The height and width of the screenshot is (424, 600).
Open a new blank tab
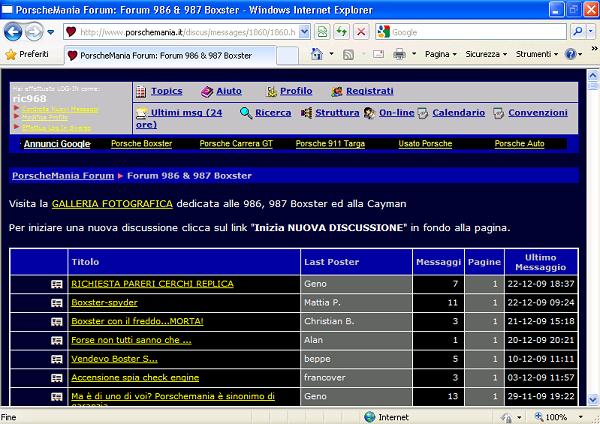point(287,55)
